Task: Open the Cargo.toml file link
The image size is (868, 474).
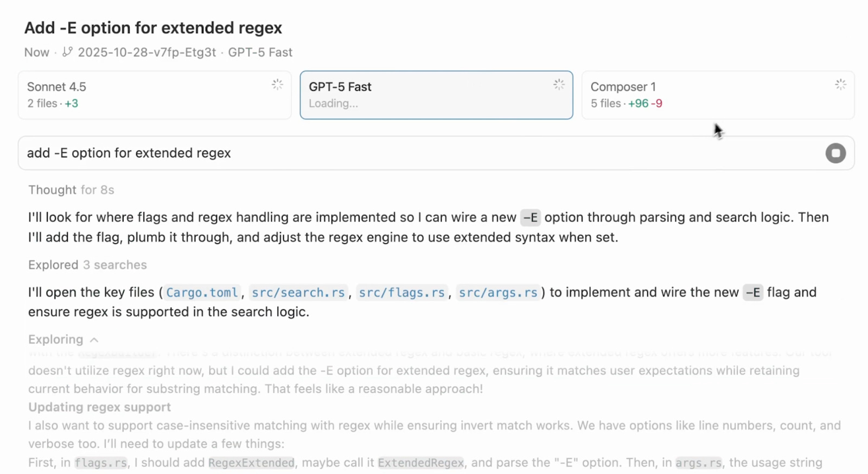Action: (x=202, y=293)
